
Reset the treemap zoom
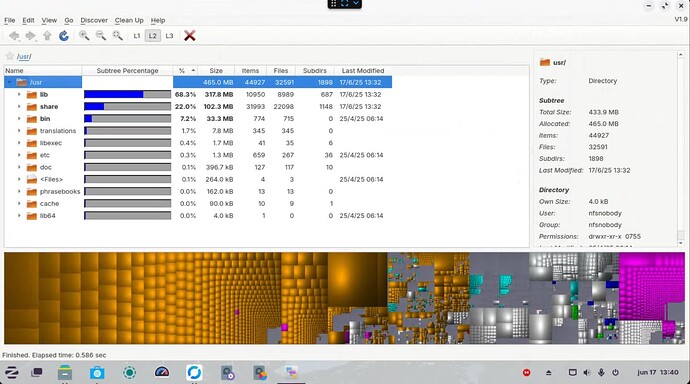pos(117,36)
